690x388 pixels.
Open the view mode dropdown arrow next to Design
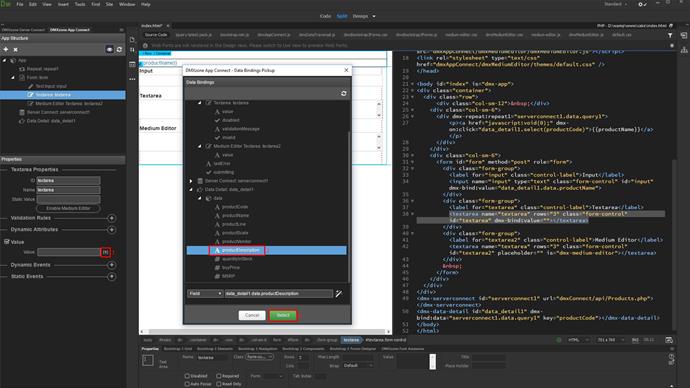(x=374, y=16)
